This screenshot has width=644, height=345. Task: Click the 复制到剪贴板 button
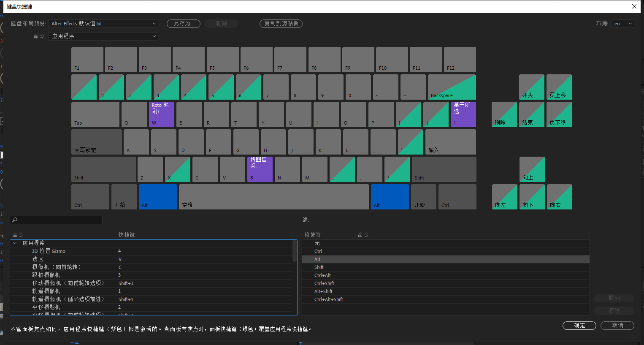click(281, 24)
